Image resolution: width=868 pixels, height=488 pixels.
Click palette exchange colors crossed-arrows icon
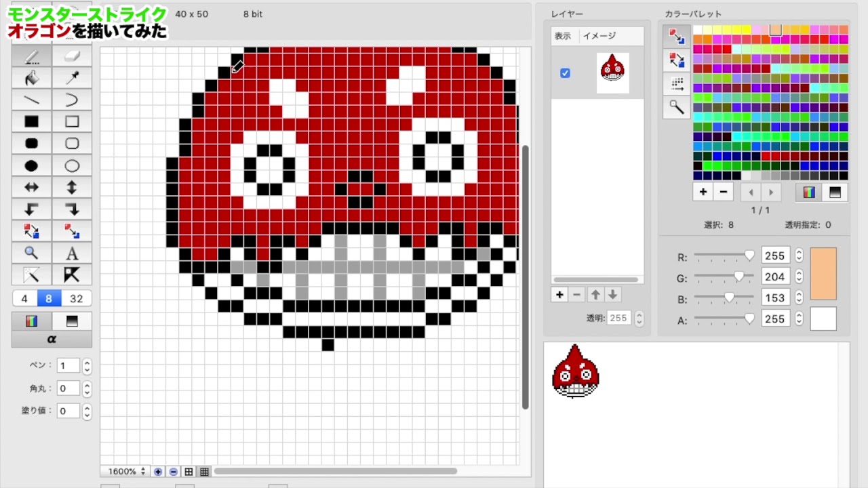(677, 60)
